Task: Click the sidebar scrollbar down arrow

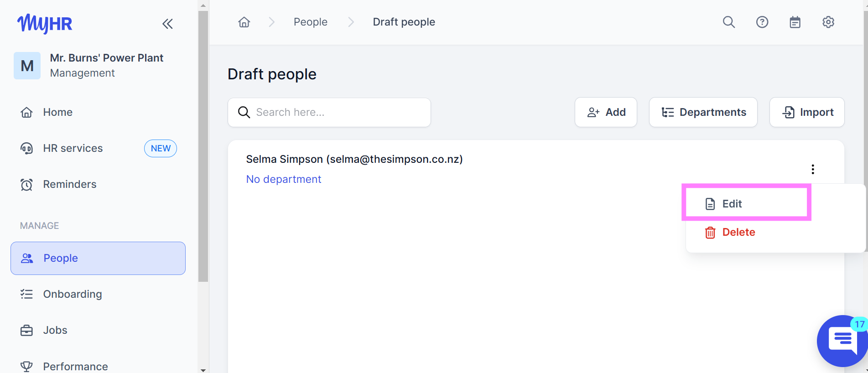Action: point(203,370)
